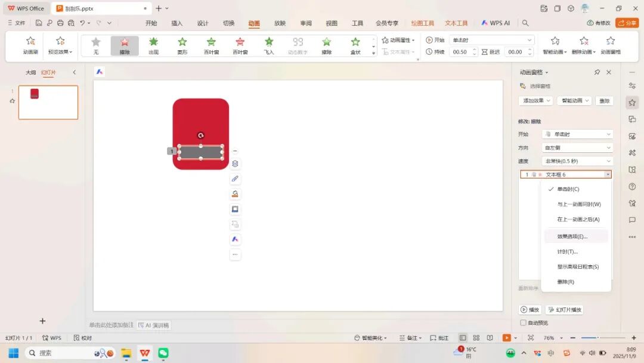This screenshot has height=363, width=644.
Task: Open the 开始 timing dropdown
Action: point(576,134)
